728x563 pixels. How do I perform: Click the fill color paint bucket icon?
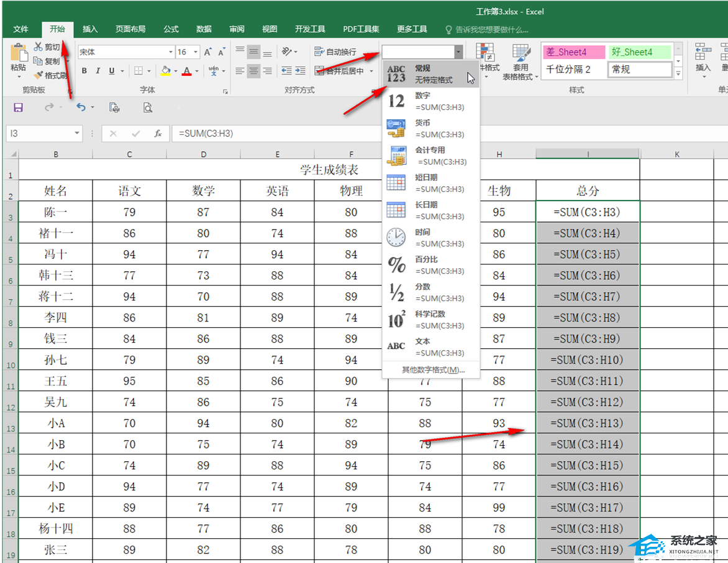pyautogui.click(x=165, y=71)
